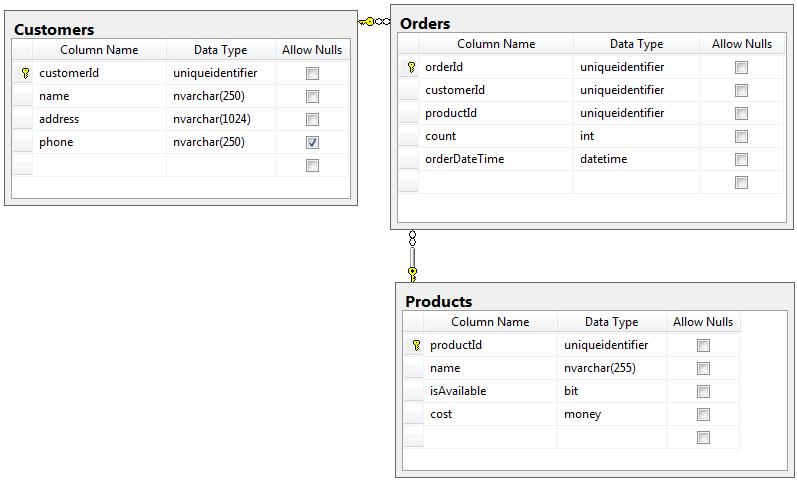Select the customerId cell in Customers table

pyautogui.click(x=99, y=73)
